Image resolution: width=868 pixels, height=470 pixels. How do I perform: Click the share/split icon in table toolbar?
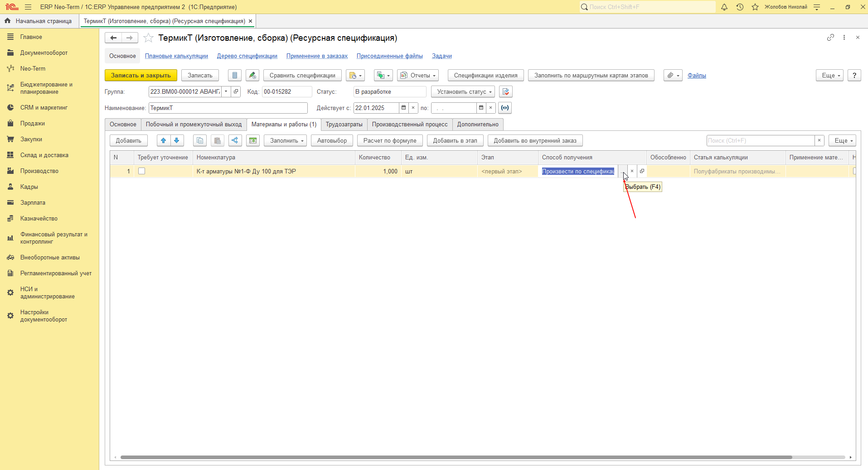point(235,141)
